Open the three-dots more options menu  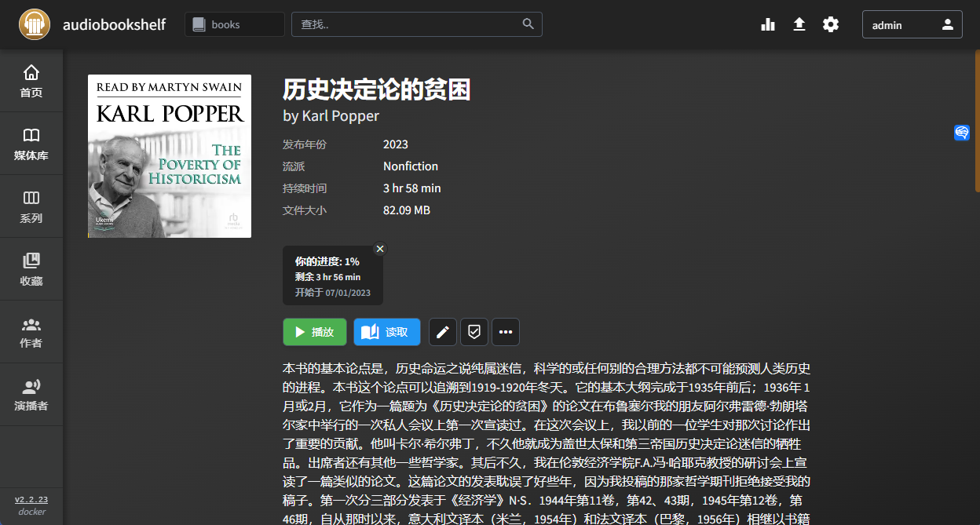click(506, 332)
